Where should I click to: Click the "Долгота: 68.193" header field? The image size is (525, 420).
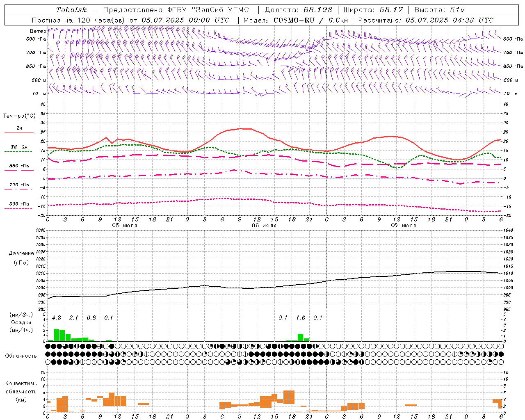[298, 10]
